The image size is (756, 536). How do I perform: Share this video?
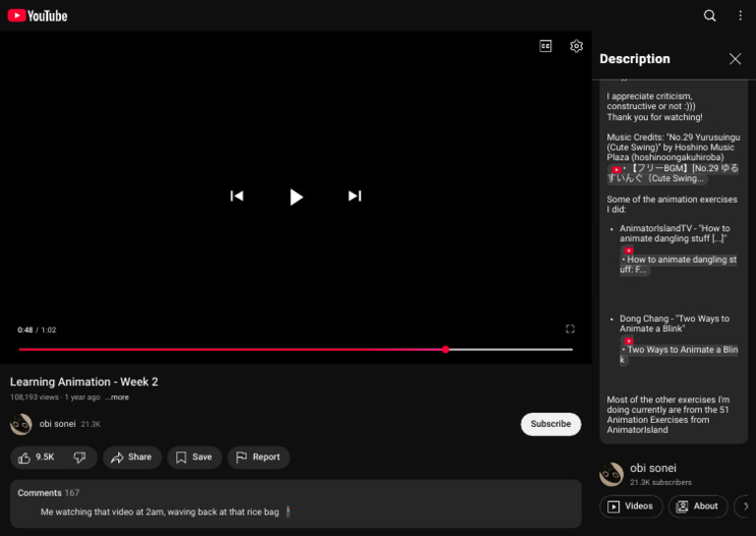132,457
